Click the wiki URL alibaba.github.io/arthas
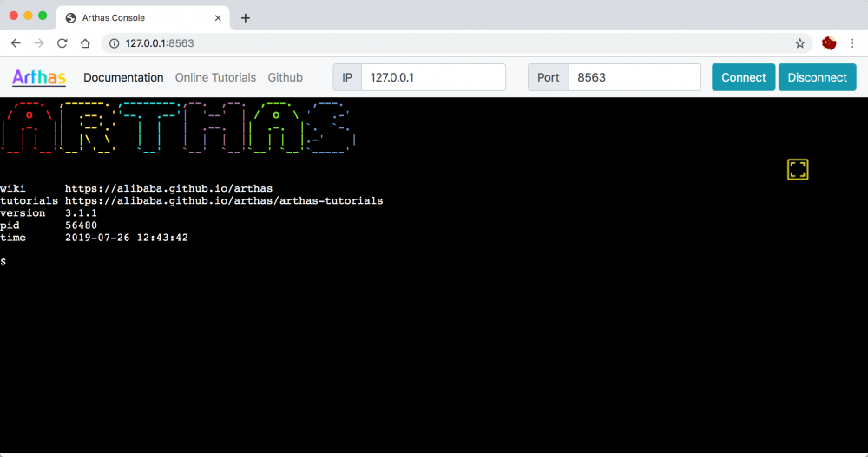The height and width of the screenshot is (457, 868). tap(169, 189)
